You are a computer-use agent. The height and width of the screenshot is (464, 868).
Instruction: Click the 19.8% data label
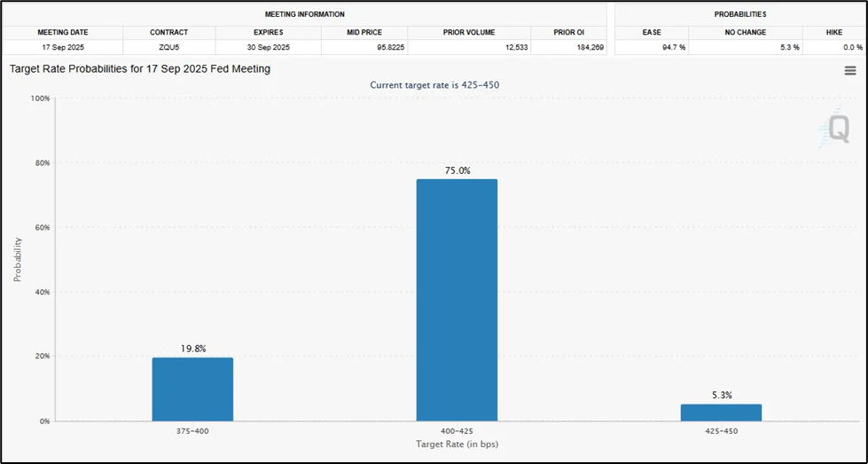[x=193, y=349]
